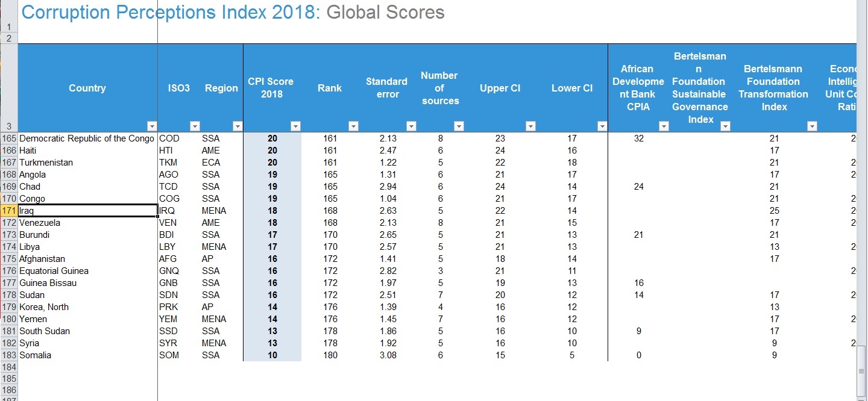
Task: Select the Venezuela country cell
Action: (87, 223)
